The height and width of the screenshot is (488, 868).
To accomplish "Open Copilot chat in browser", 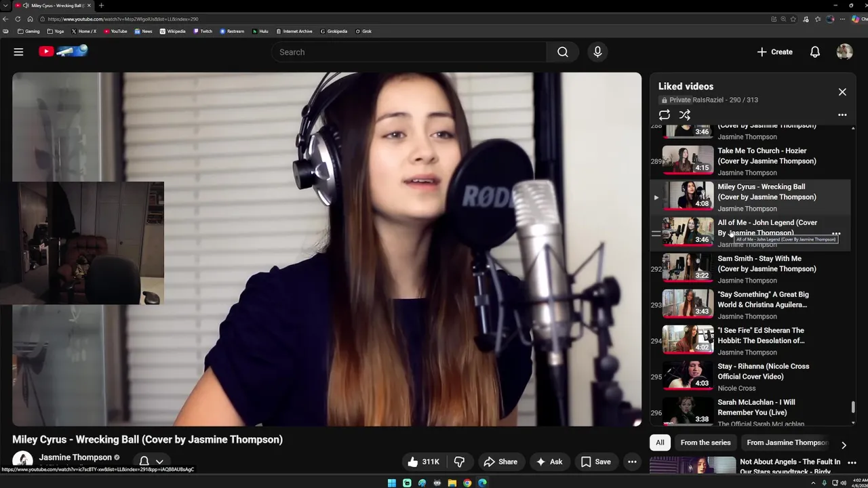I will click(x=859, y=19).
